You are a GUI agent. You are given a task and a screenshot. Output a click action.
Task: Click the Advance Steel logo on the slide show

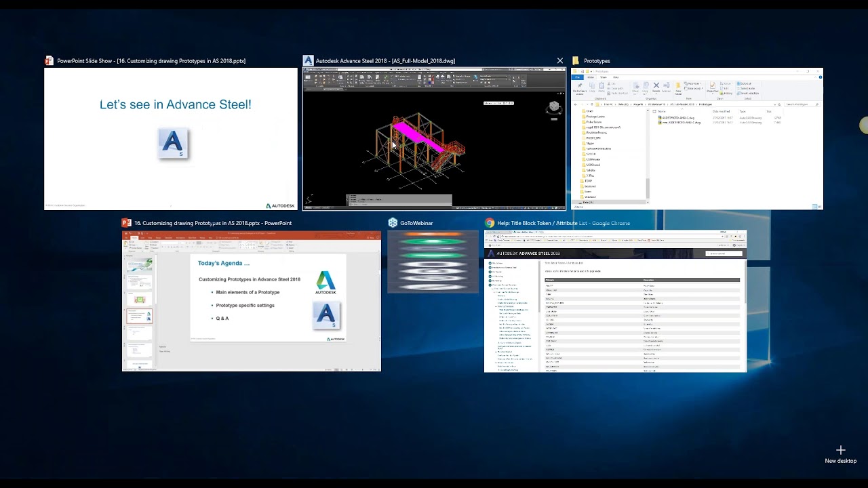point(172,144)
